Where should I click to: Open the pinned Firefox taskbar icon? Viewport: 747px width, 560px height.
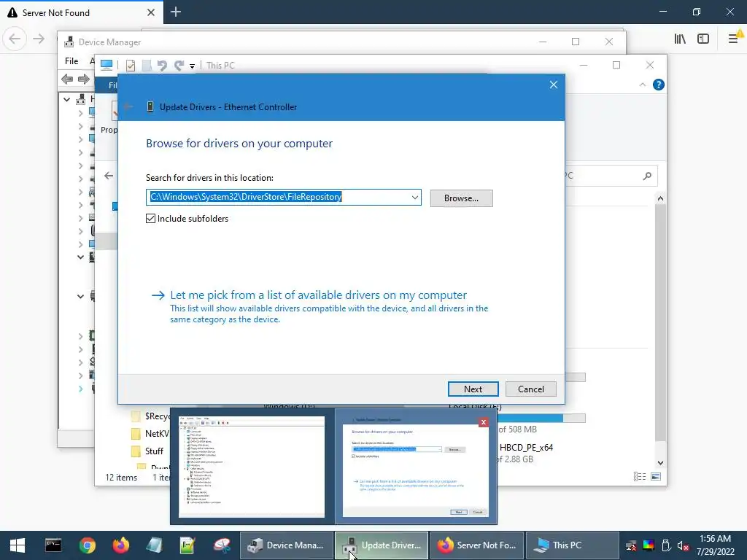click(x=120, y=545)
